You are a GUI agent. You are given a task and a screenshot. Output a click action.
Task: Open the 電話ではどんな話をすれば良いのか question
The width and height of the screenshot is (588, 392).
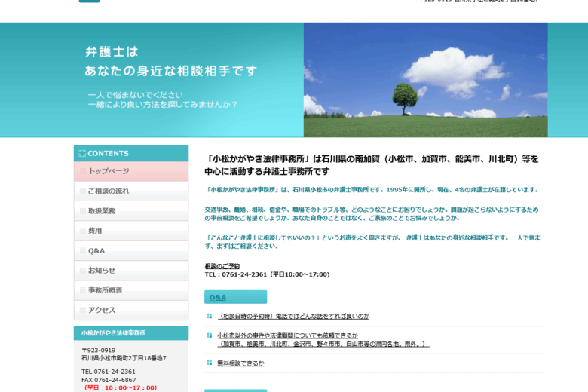(293, 316)
